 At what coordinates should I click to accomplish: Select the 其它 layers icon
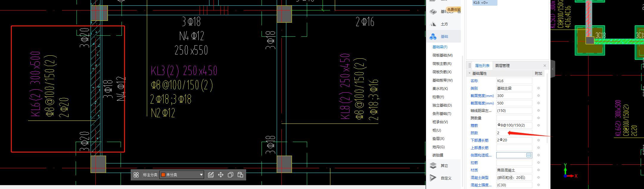433,166
